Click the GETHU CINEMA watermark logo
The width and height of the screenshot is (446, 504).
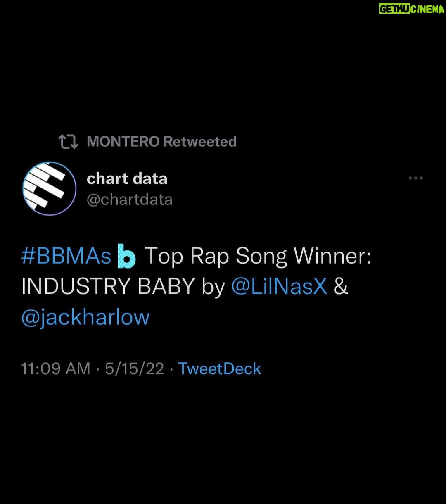411,9
